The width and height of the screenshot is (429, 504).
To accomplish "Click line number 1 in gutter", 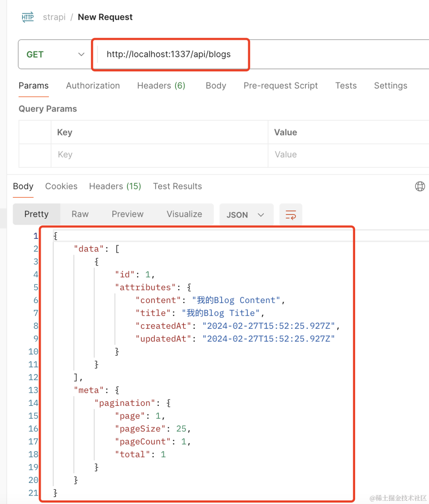I will (x=36, y=236).
